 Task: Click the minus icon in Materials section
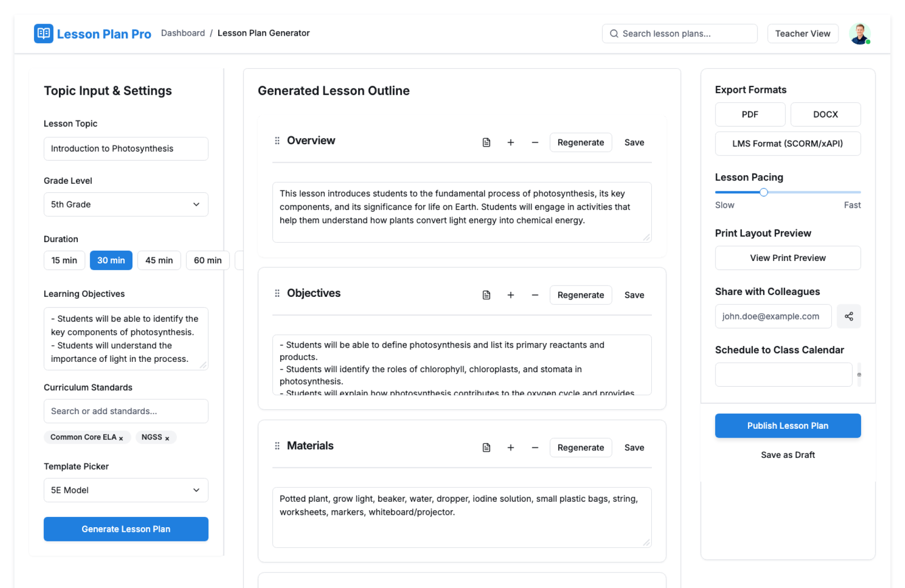535,448
